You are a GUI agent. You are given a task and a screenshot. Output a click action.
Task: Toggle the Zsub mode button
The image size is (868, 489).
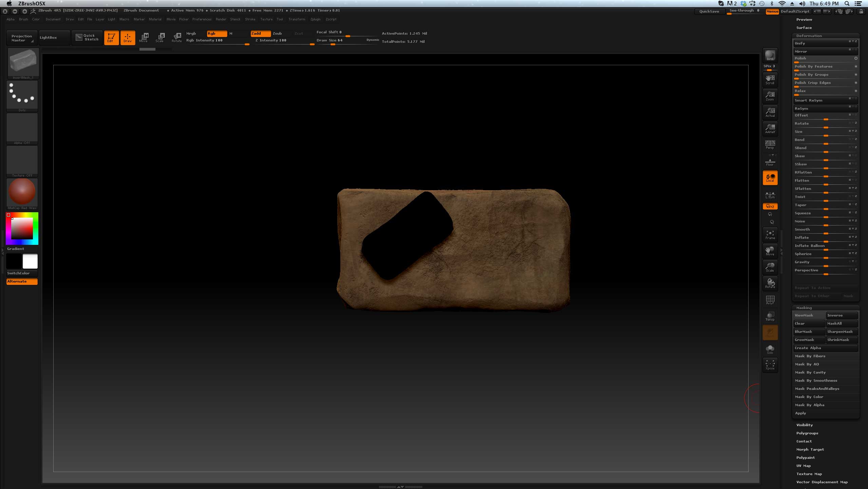click(277, 33)
